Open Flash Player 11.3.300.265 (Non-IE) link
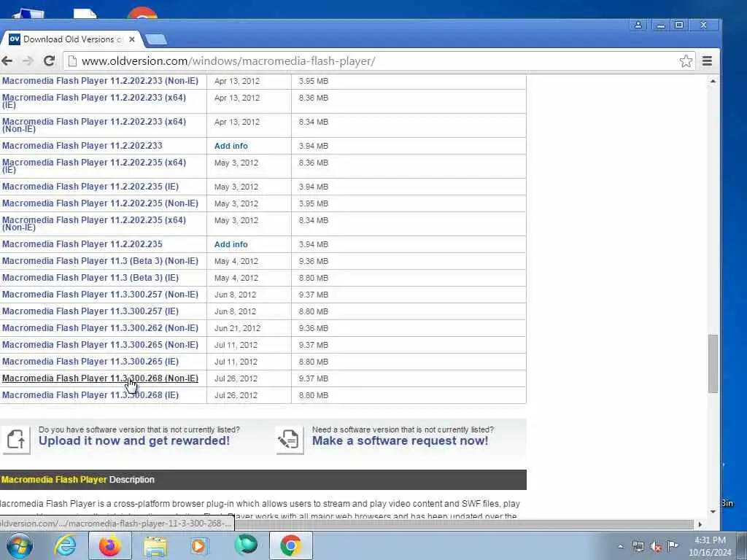The height and width of the screenshot is (560, 747). coord(100,345)
